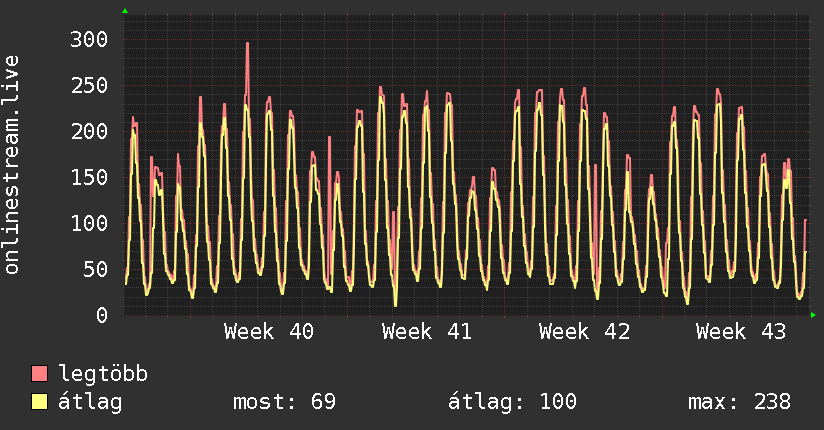Click the 'most: 69' current value
Screen dimensions: 824x430
284,402
